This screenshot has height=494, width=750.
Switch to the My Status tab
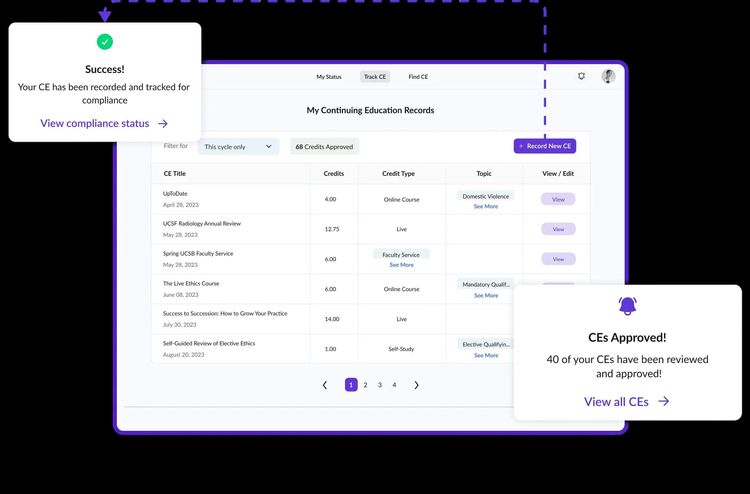point(329,77)
